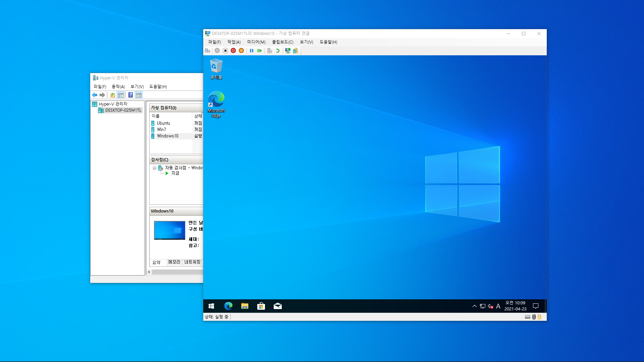The height and width of the screenshot is (362, 644).
Task: Click the orange Save state icon
Action: pyautogui.click(x=241, y=51)
